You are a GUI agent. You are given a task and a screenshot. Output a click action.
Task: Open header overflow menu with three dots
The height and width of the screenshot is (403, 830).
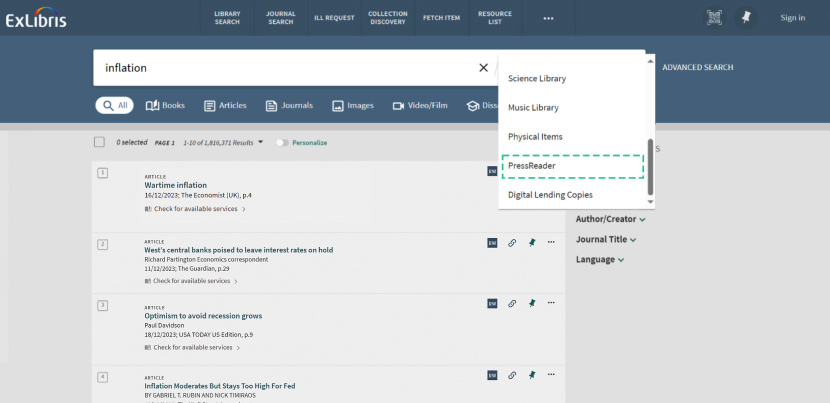pos(548,18)
